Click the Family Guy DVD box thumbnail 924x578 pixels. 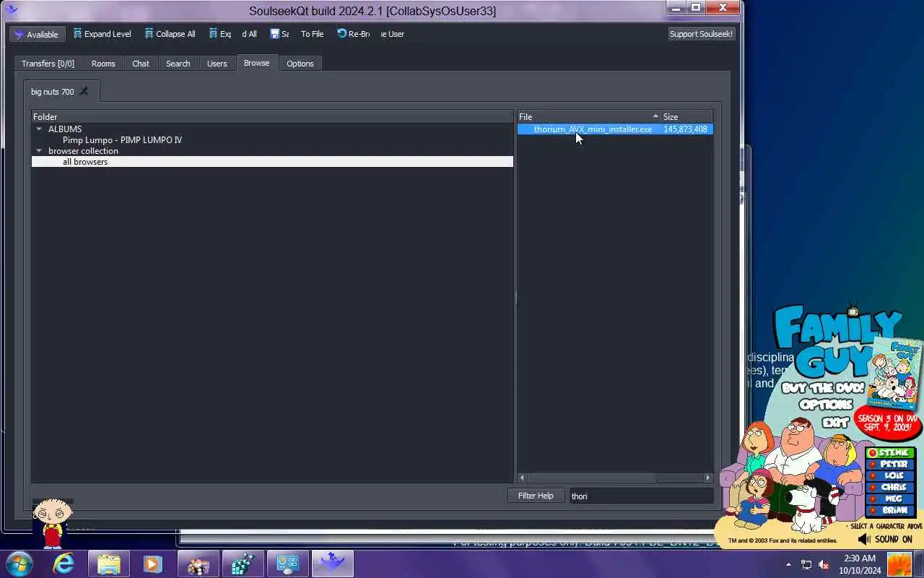(x=895, y=374)
